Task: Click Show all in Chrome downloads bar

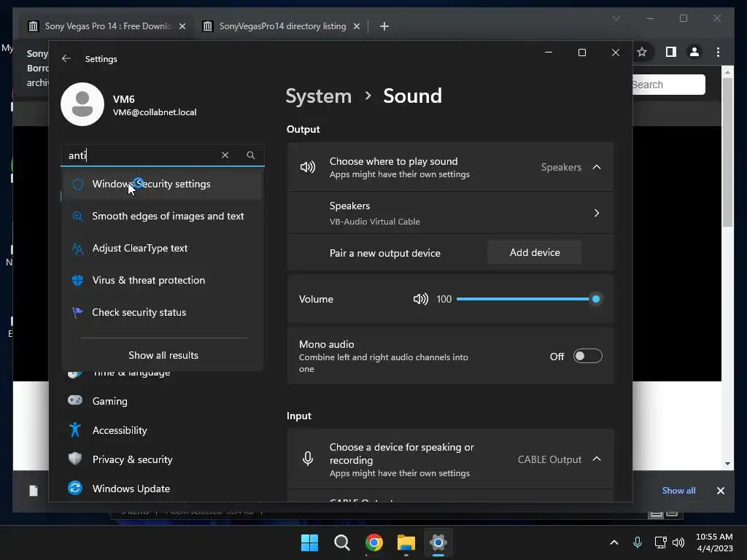Action: point(678,491)
